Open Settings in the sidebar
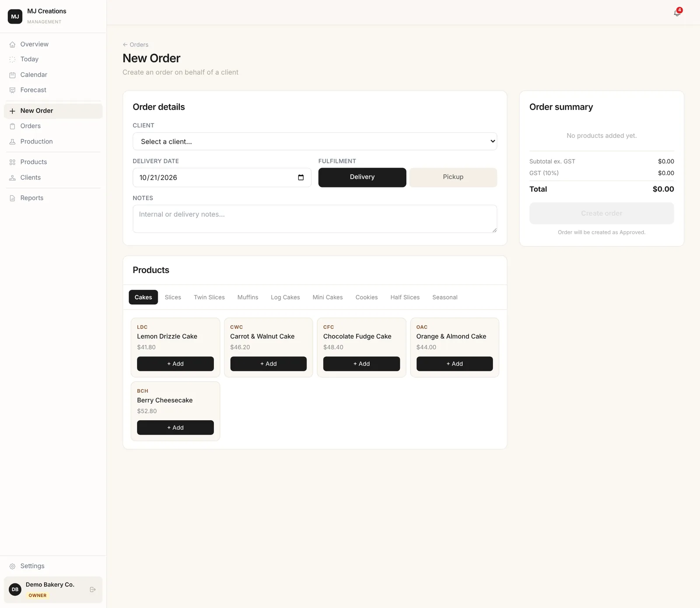This screenshot has height=608, width=700. pos(53,566)
